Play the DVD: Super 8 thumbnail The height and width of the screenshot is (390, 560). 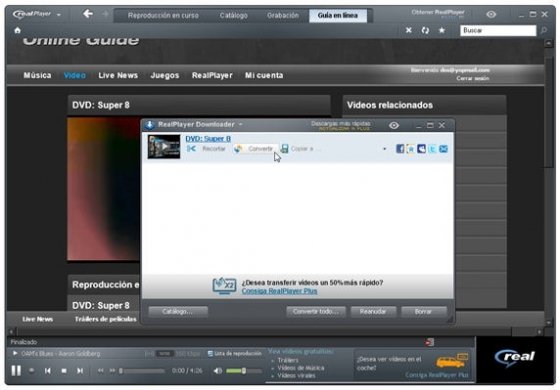(x=164, y=146)
